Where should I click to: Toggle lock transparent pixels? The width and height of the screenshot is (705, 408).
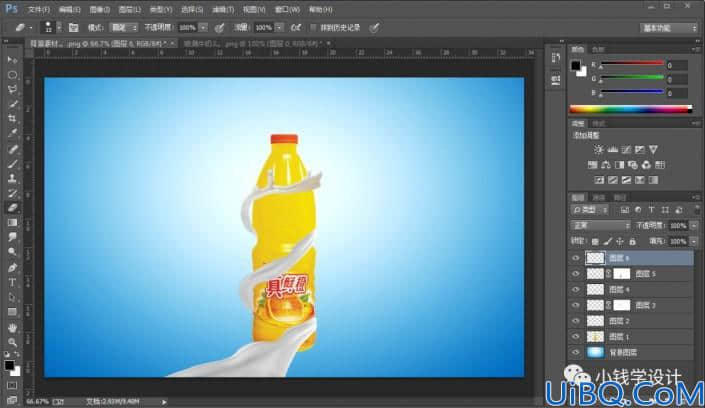(595, 242)
